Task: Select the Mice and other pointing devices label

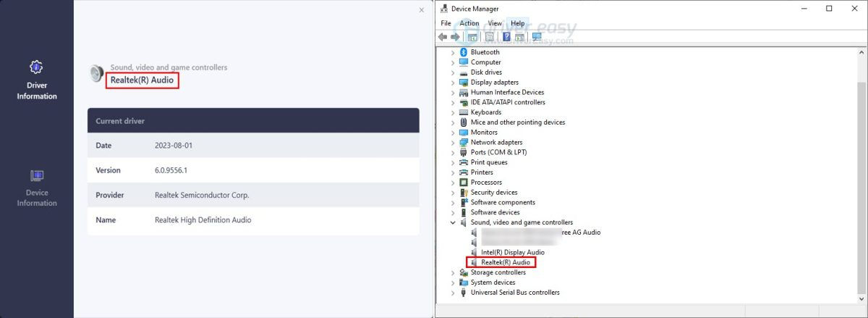Action: point(518,122)
